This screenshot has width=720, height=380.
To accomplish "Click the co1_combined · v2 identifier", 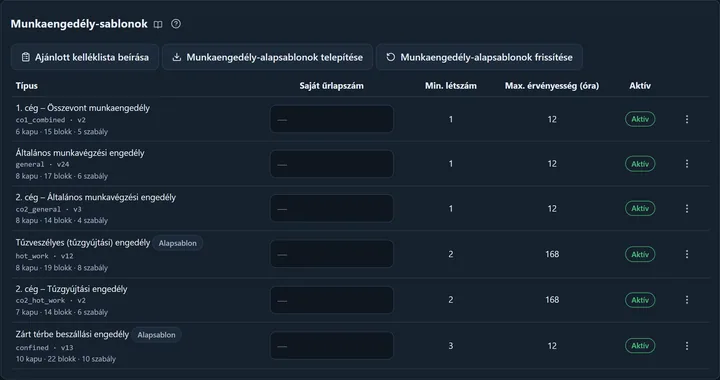I will click(51, 120).
